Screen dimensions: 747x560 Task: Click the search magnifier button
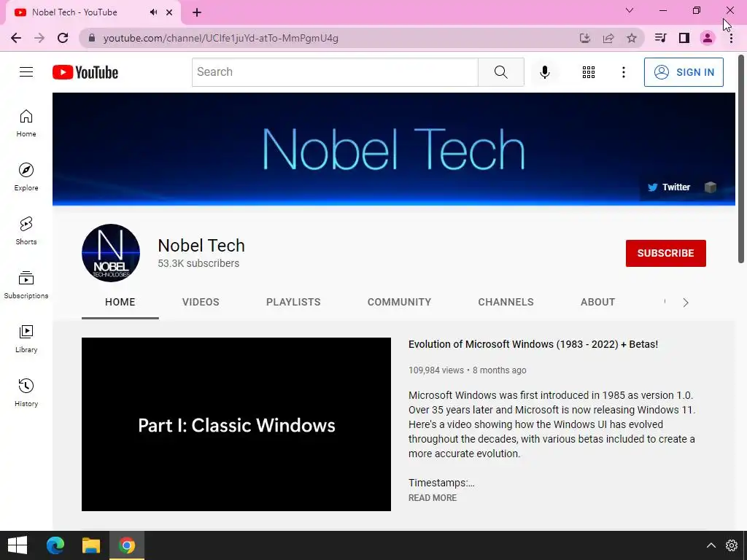500,72
